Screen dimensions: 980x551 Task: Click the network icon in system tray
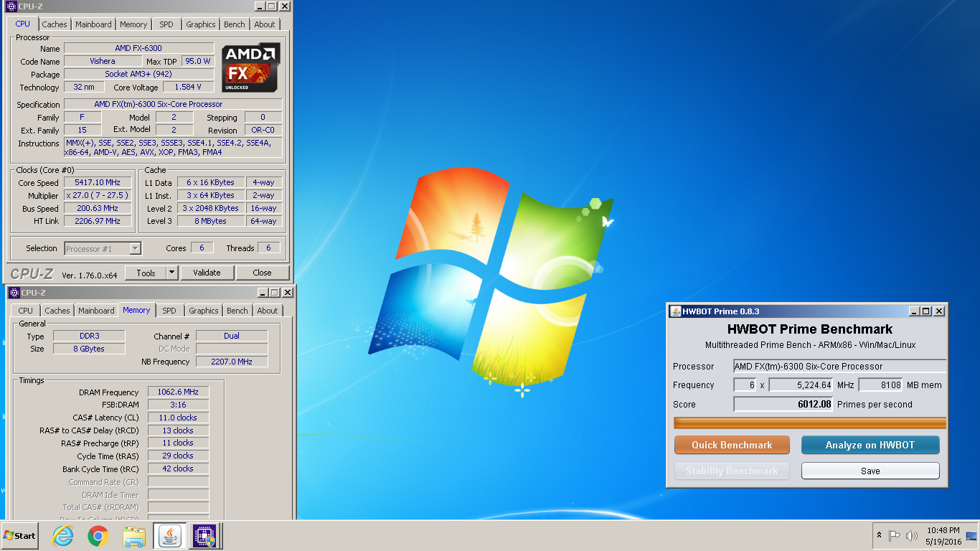pos(971,536)
